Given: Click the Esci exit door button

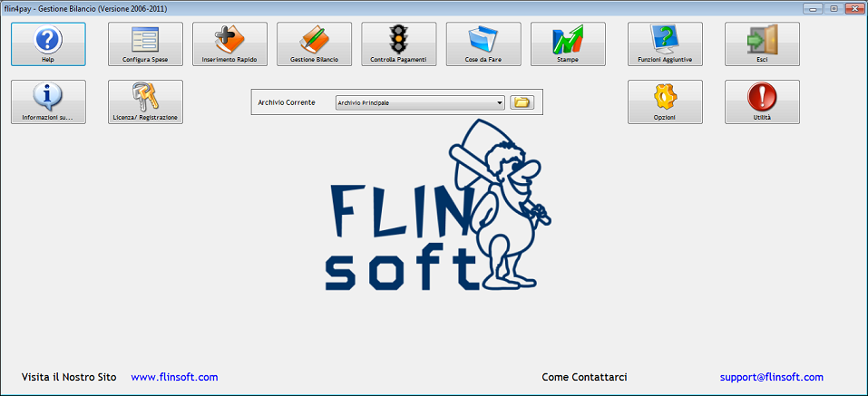Looking at the screenshot, I should coord(762,44).
